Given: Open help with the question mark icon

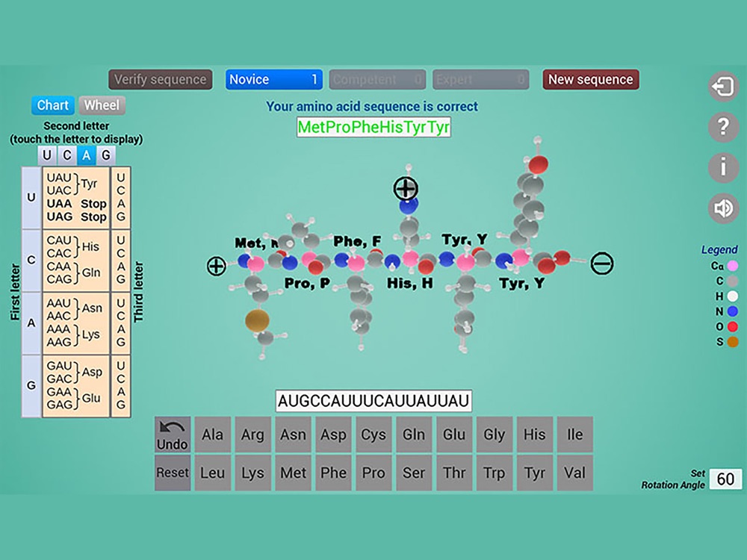Looking at the screenshot, I should pos(723,127).
